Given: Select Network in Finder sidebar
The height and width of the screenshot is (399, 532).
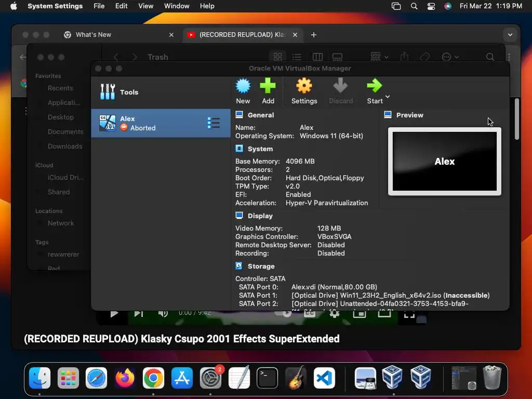Looking at the screenshot, I should (x=61, y=223).
